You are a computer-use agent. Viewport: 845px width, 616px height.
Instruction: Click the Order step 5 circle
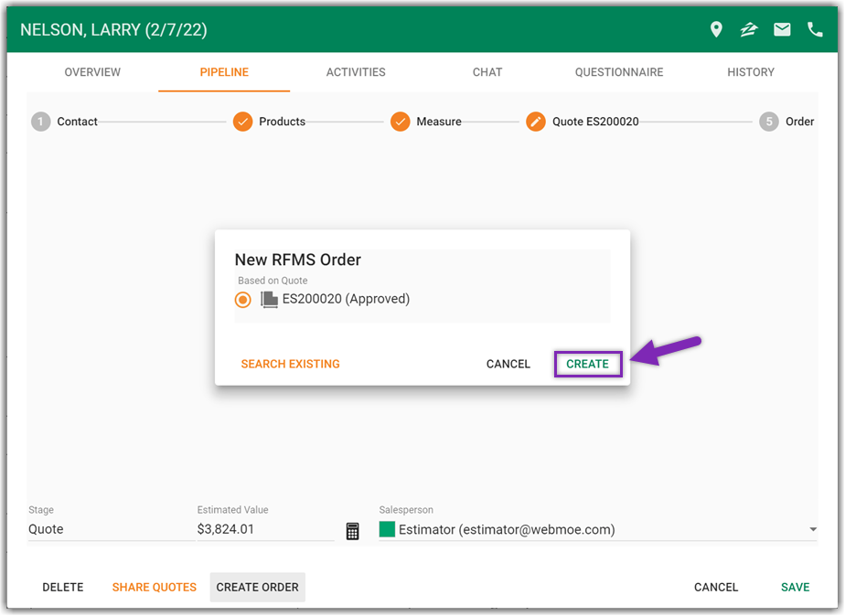[769, 122]
